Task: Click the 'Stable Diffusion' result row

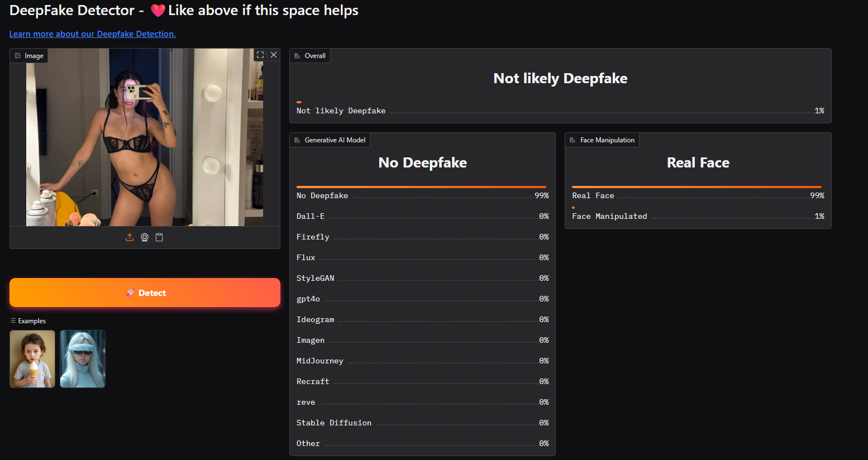Action: coord(423,423)
